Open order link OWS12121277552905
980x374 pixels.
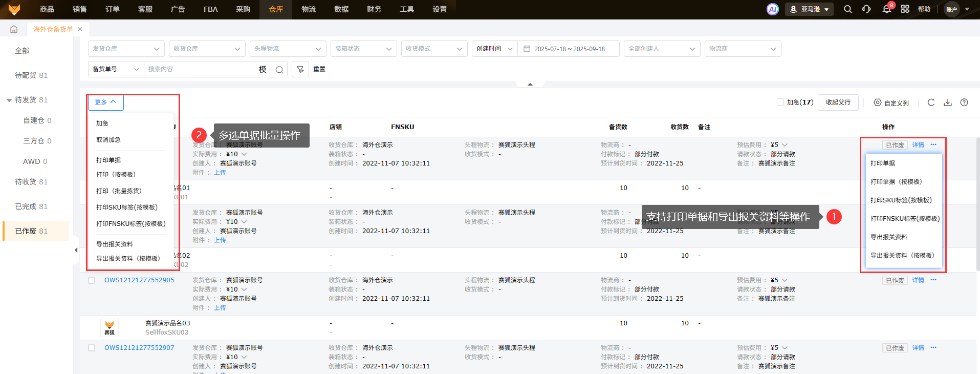[139, 280]
